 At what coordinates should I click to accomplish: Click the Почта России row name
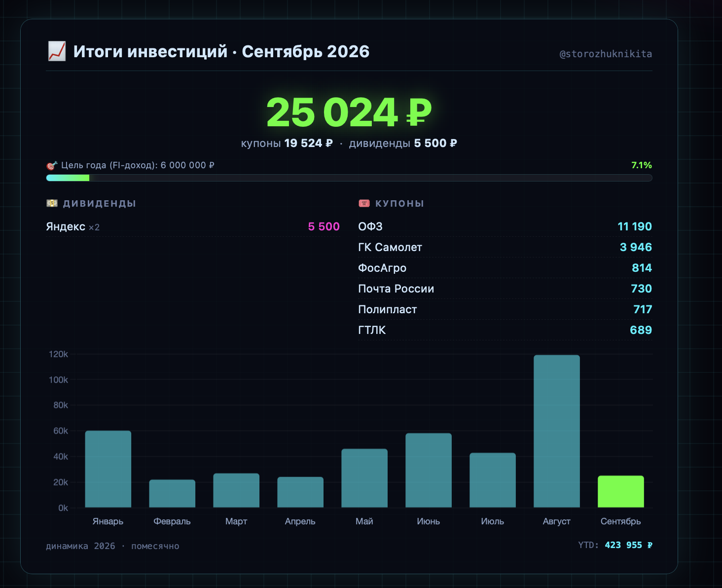coord(396,289)
